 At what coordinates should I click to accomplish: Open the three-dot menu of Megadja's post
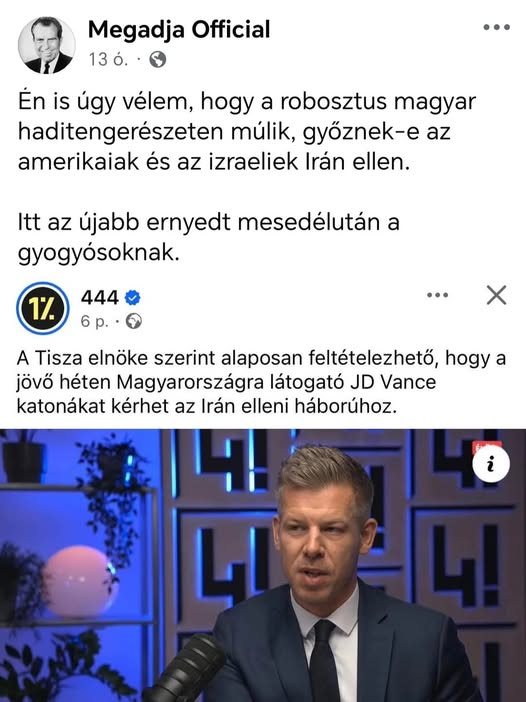(496, 27)
